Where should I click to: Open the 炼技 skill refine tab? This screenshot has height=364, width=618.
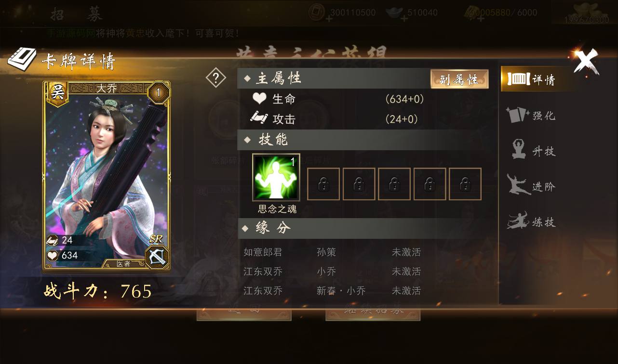point(531,222)
